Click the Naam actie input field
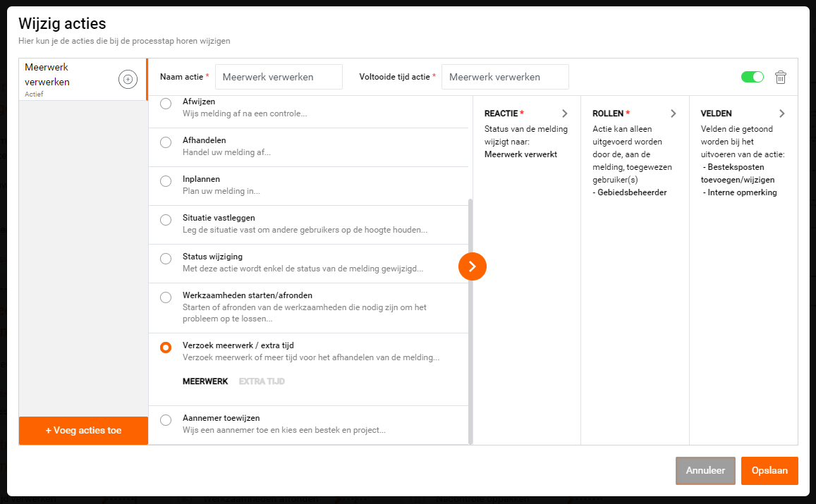Viewport: 816px width, 504px height. click(279, 77)
